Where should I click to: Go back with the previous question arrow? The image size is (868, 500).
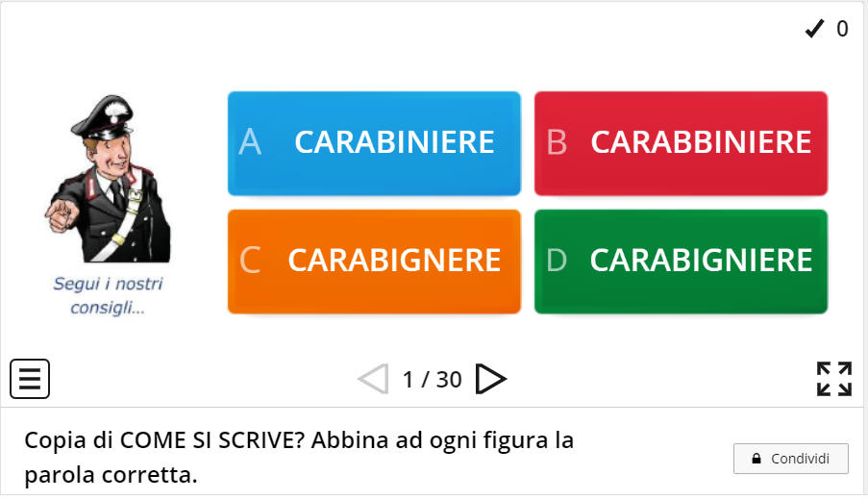(x=373, y=379)
